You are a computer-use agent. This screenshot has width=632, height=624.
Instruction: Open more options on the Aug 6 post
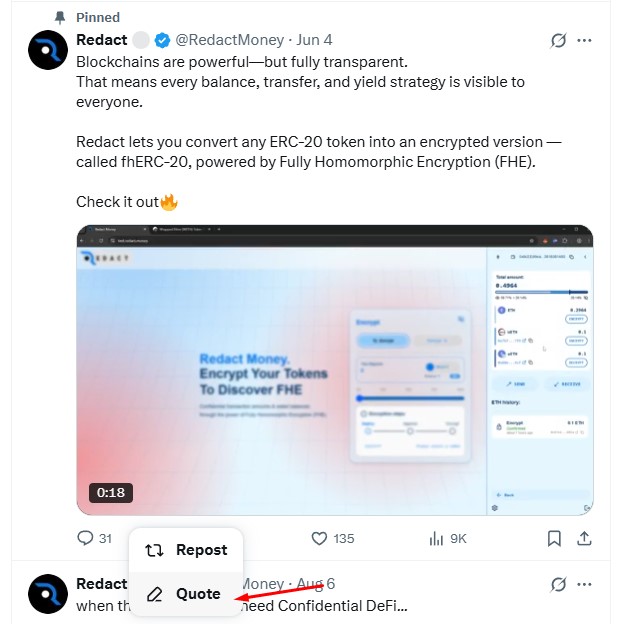pos(585,584)
